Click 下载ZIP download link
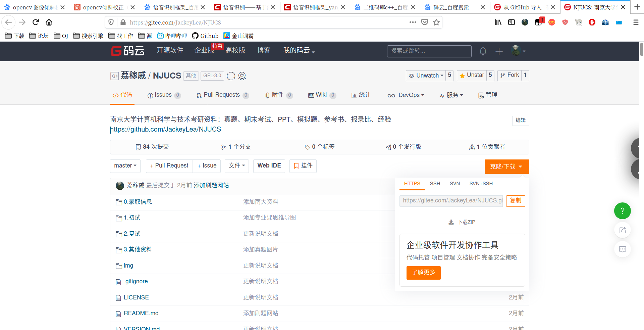The width and height of the screenshot is (644, 330). [462, 222]
